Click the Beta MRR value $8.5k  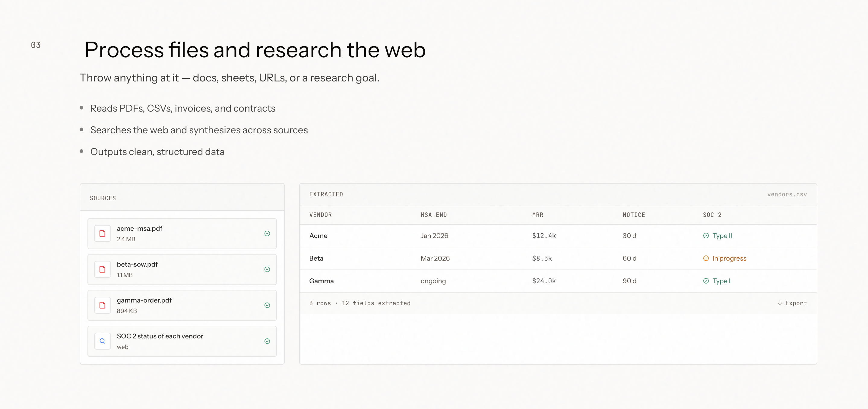click(542, 258)
